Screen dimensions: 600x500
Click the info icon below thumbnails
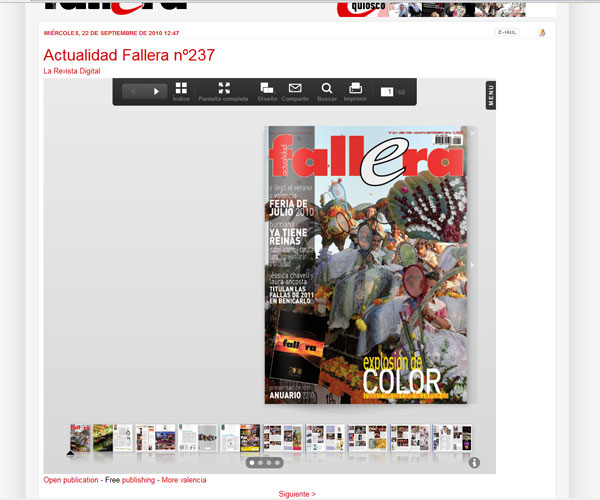(474, 462)
